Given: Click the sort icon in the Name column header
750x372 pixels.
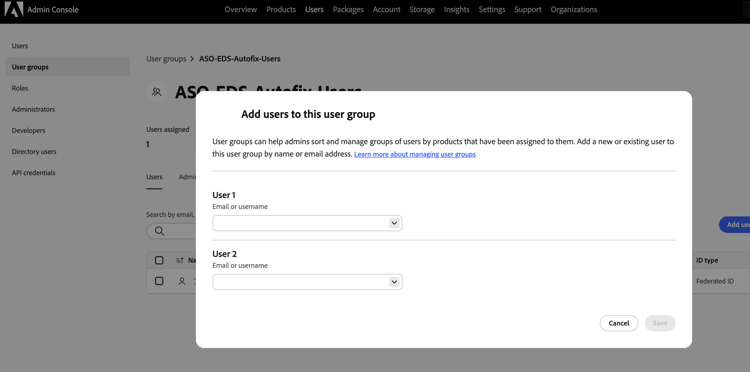Looking at the screenshot, I should point(180,261).
